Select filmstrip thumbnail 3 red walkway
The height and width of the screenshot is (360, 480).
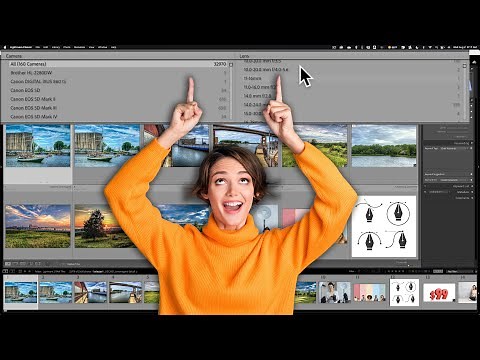click(90, 292)
